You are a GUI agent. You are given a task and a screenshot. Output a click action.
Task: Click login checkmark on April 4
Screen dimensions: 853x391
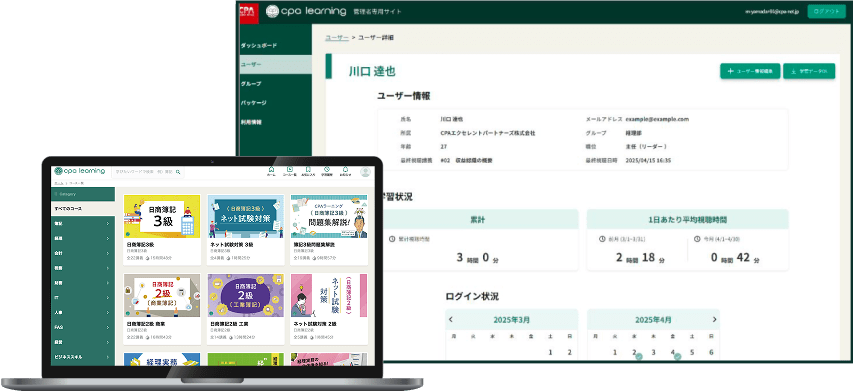(677, 357)
